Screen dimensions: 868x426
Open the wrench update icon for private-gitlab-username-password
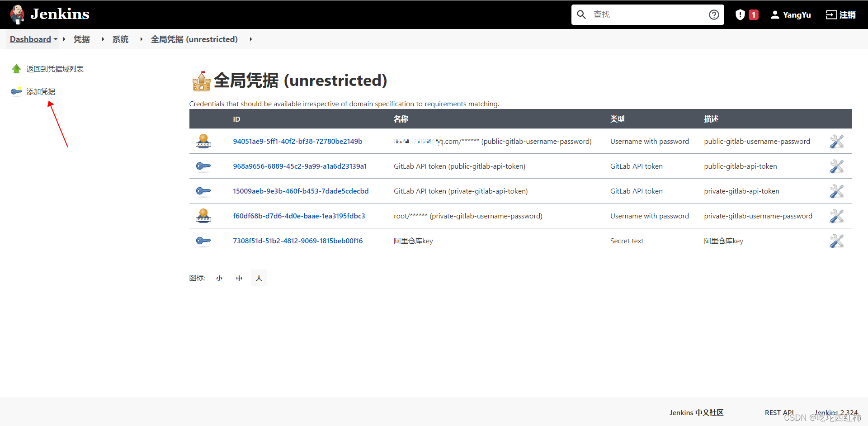click(x=837, y=216)
